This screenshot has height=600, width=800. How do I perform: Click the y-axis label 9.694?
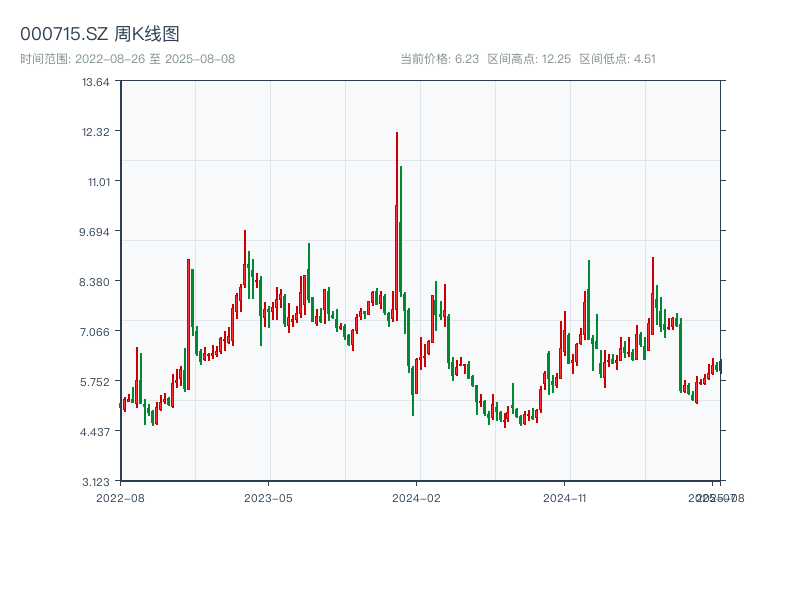tap(94, 232)
